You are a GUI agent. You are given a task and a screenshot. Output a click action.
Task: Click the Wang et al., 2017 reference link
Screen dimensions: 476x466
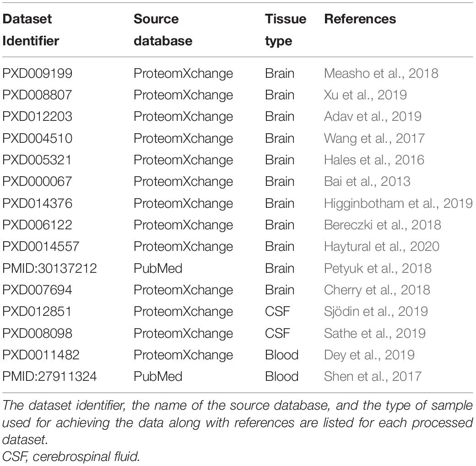coord(374,138)
